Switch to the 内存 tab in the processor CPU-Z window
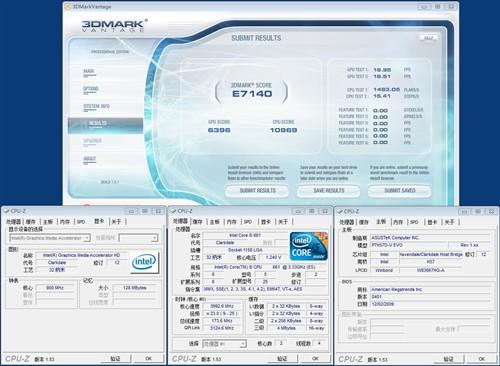The width and height of the screenshot is (500, 366). click(x=232, y=222)
